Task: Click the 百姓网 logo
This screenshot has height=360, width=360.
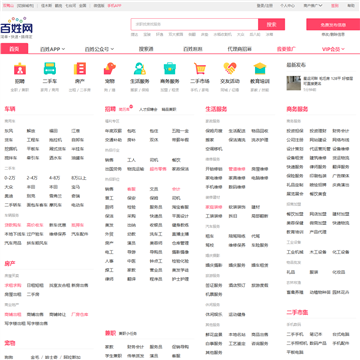Action: tap(17, 27)
